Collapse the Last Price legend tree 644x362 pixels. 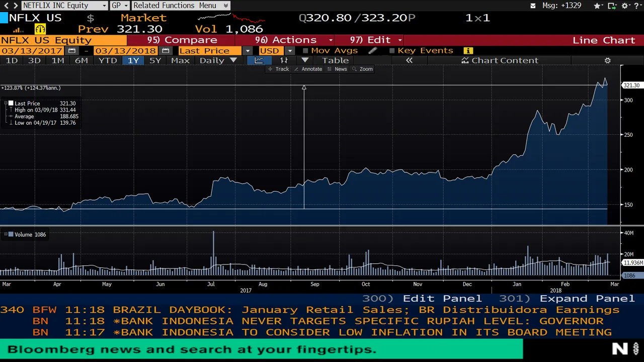6,103
